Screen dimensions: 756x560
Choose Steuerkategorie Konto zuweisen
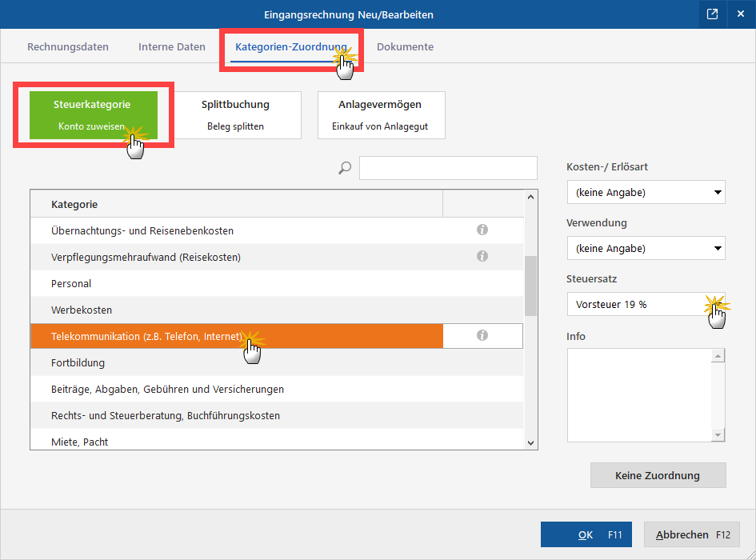tap(94, 115)
